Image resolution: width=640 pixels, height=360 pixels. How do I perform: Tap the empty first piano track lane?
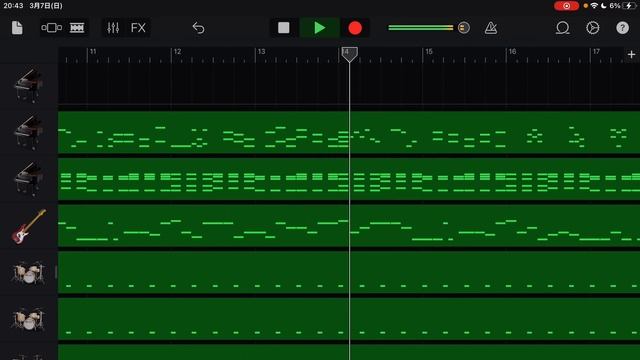click(x=349, y=85)
